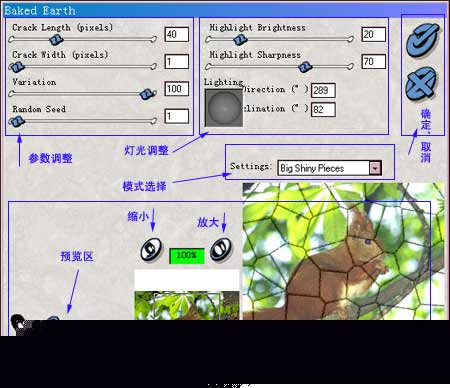The image size is (450, 388).
Task: Click the Crack Length value field
Action: [x=177, y=34]
